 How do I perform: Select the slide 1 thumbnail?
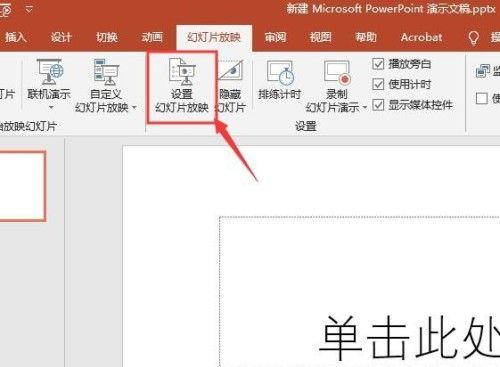pyautogui.click(x=22, y=186)
